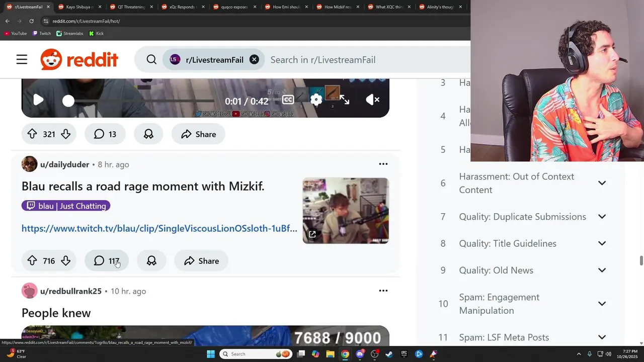Click the Windows taskbar search box
The image size is (644, 362).
[x=257, y=354]
